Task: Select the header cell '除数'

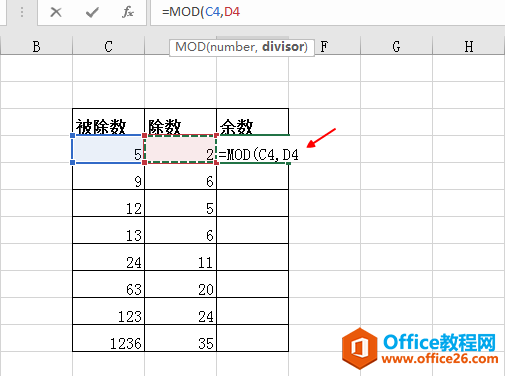Action: click(180, 122)
